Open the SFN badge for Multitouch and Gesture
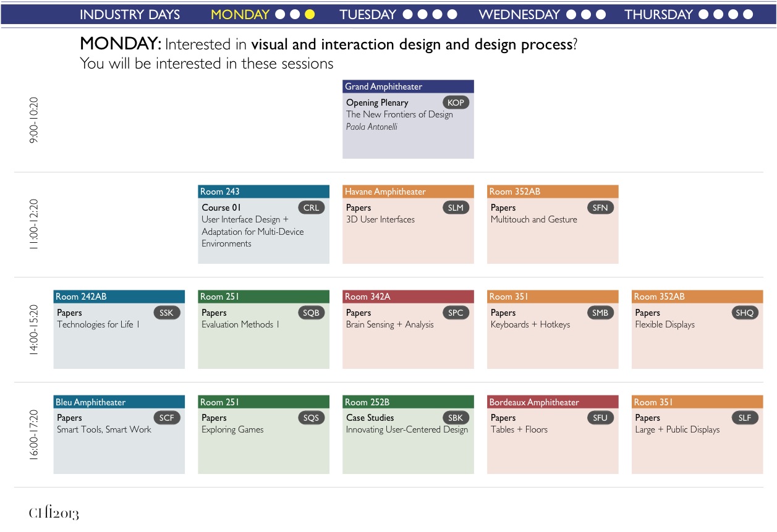 [600, 208]
